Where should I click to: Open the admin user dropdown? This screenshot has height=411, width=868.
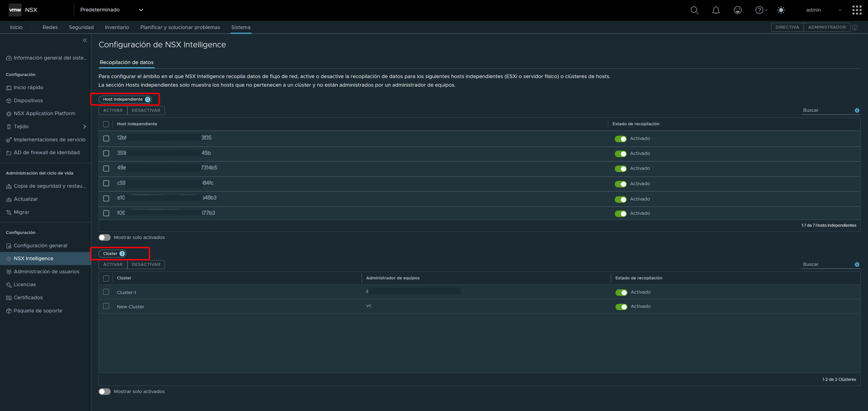824,10
